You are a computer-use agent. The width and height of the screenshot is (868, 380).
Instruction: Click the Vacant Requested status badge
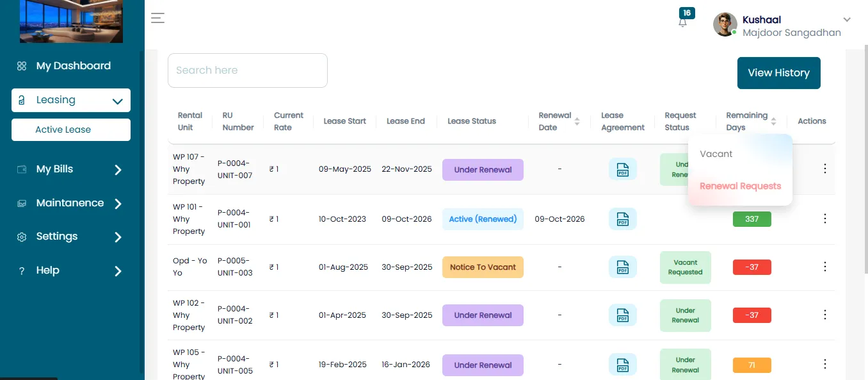686,267
